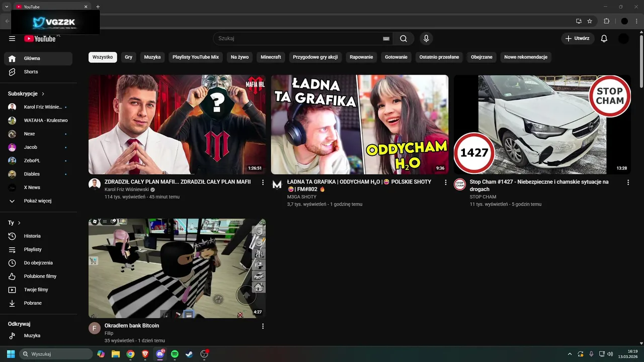Image resolution: width=644 pixels, height=362 pixels.
Task: Open Twoje filmy in sidebar
Action: pos(38,290)
